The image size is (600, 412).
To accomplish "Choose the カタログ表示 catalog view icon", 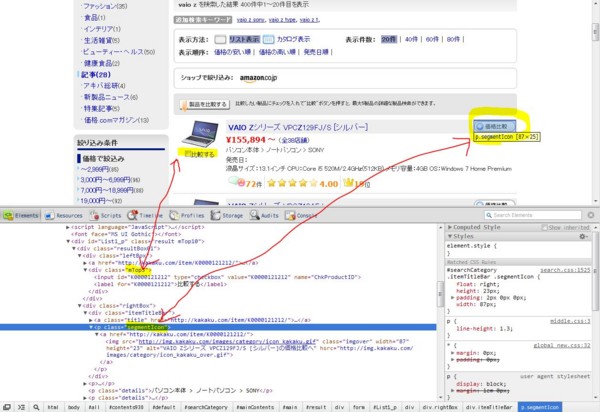I will (x=268, y=39).
